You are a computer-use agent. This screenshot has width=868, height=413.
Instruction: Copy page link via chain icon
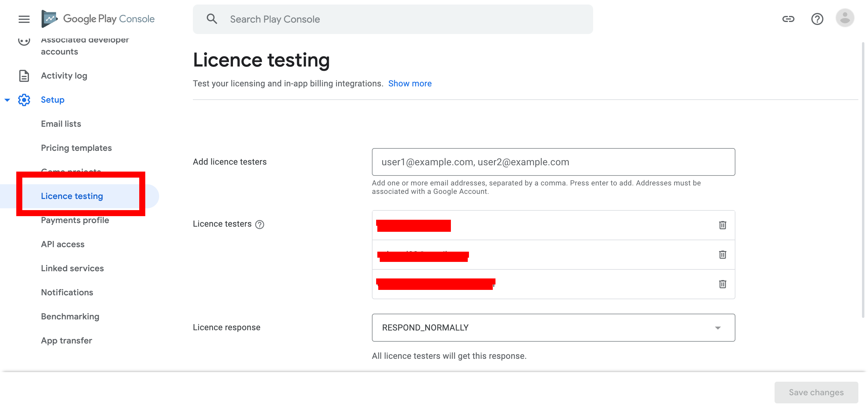click(x=788, y=19)
